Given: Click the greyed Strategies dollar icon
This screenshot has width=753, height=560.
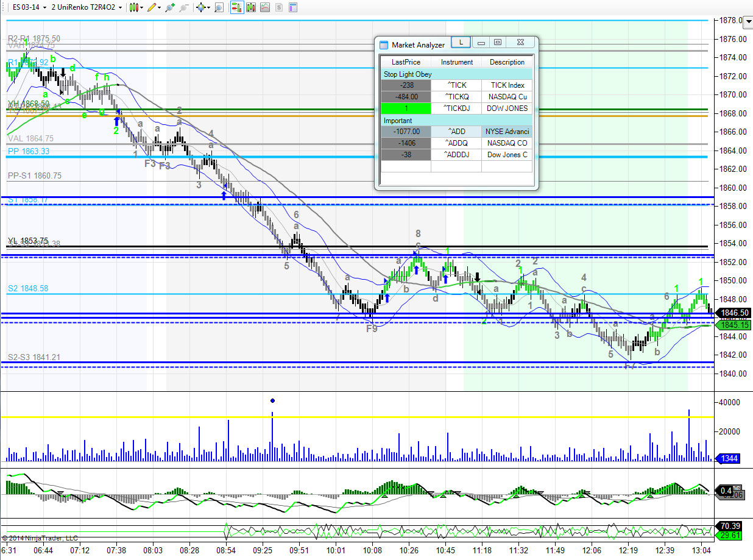Looking at the screenshot, I should coord(279,7).
